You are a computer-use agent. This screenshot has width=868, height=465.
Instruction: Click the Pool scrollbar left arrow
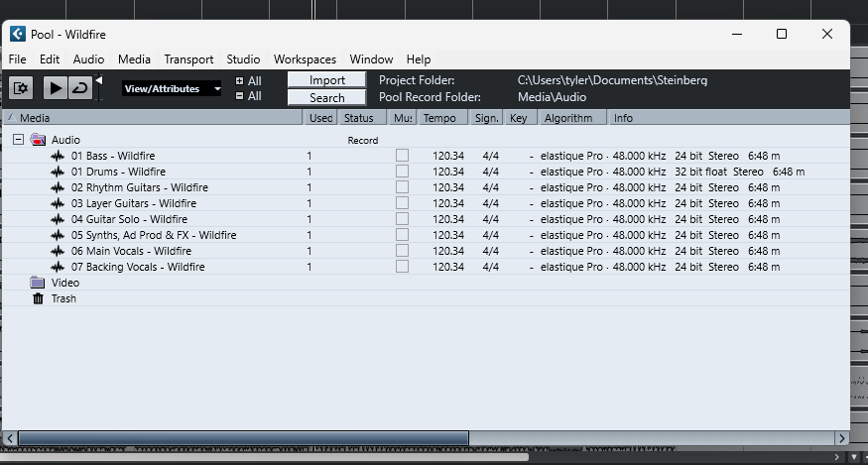9,438
